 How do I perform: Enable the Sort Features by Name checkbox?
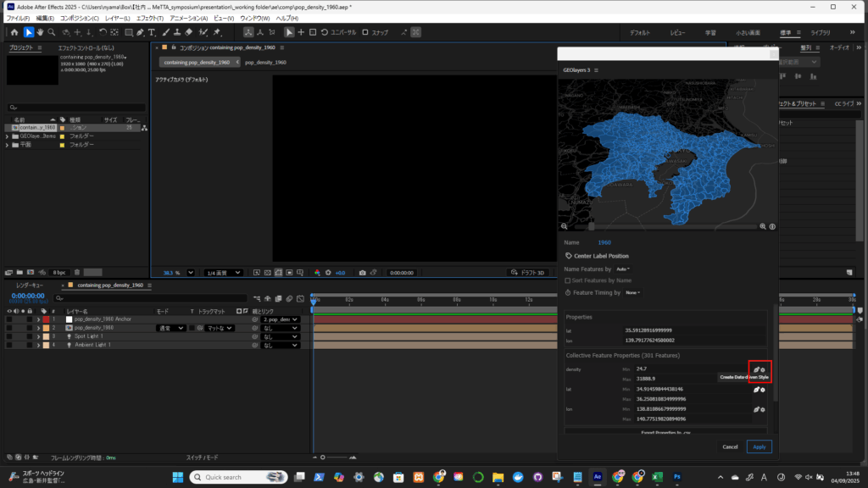click(568, 280)
